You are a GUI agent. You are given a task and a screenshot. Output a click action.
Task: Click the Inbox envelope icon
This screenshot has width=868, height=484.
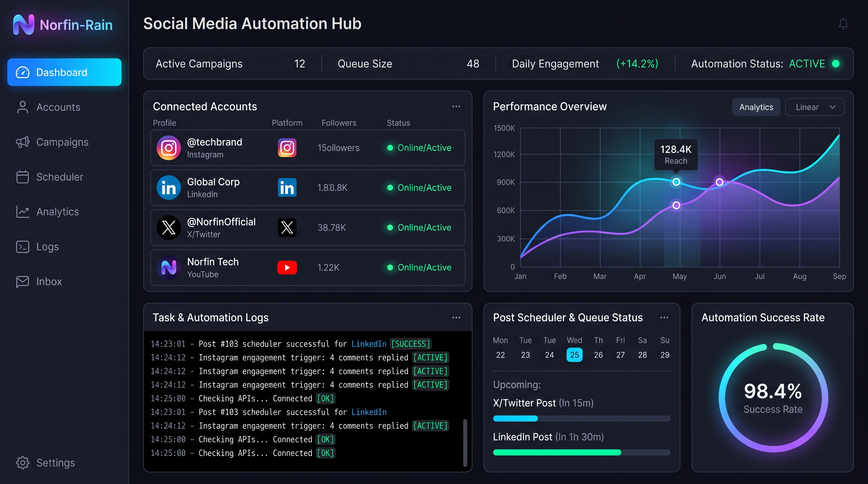point(23,281)
